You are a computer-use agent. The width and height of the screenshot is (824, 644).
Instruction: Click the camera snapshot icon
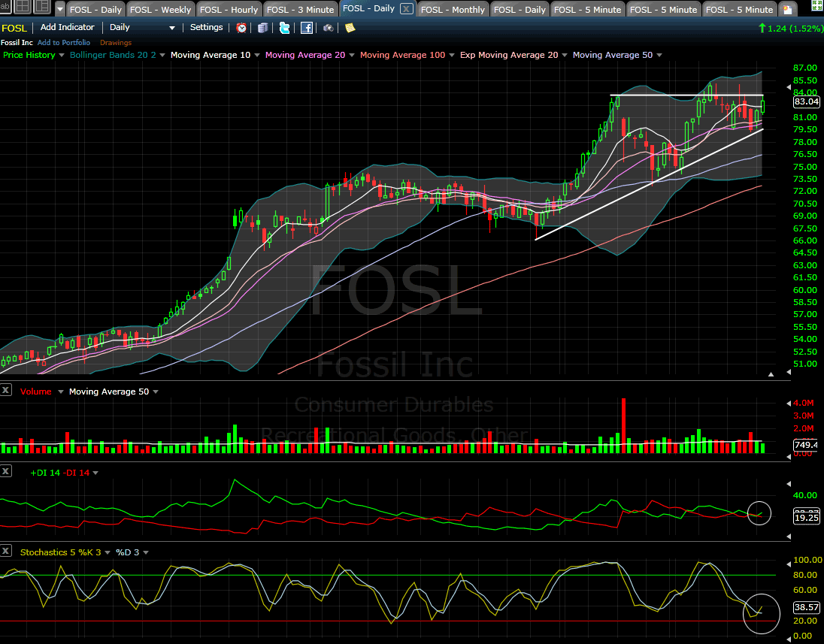point(328,28)
